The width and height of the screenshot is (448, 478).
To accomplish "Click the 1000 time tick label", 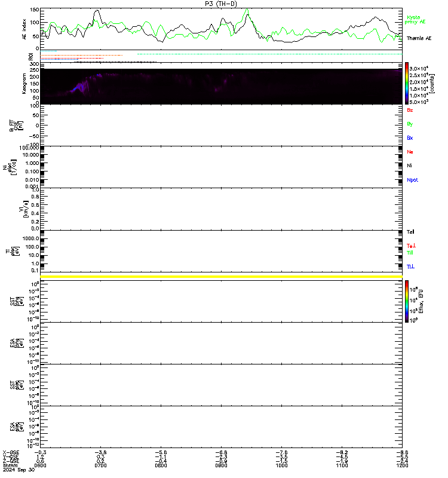I will 281,465.
